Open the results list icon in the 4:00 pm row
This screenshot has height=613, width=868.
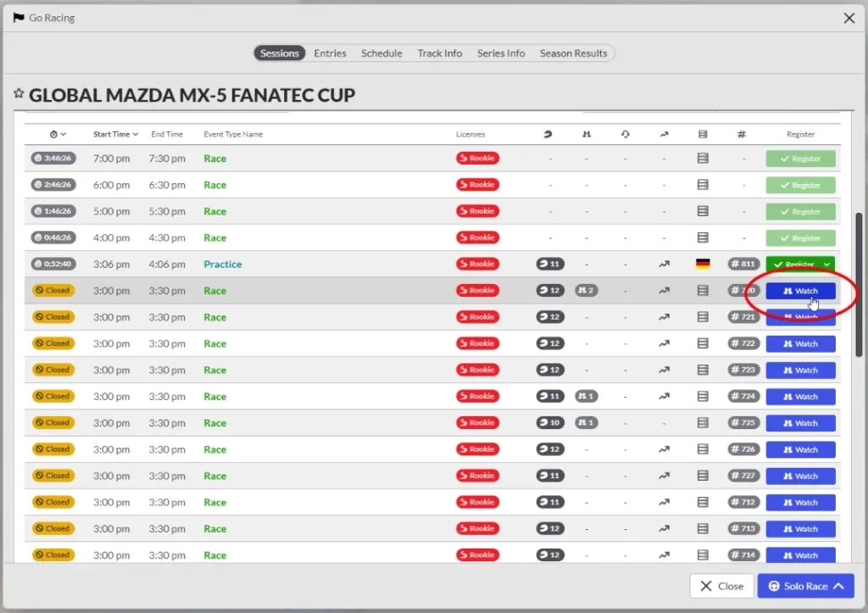pyautogui.click(x=703, y=237)
